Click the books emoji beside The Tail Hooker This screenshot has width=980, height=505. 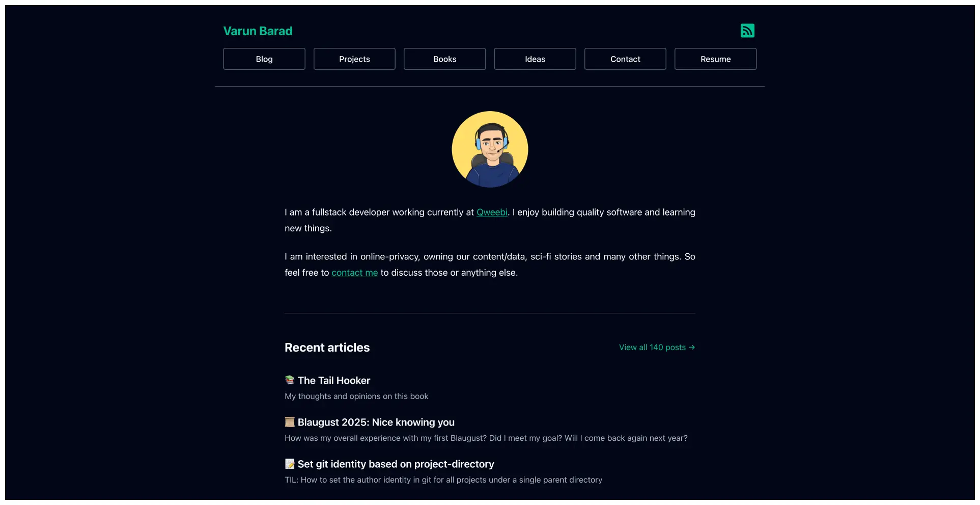[289, 380]
